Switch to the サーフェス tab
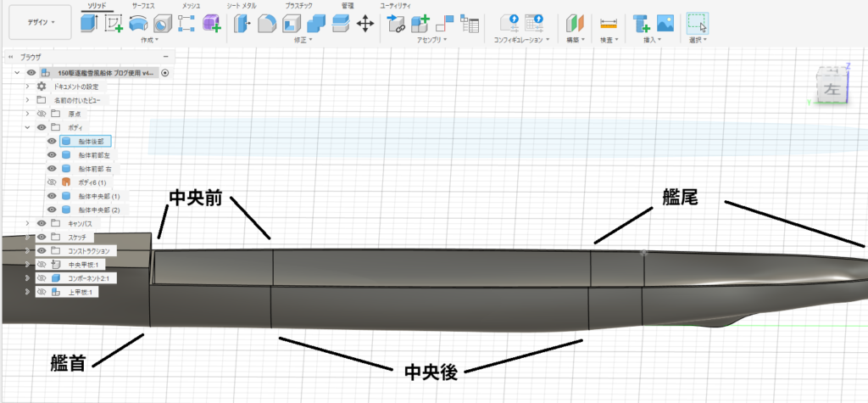Viewport: 868px width, 403px height. click(x=142, y=5)
